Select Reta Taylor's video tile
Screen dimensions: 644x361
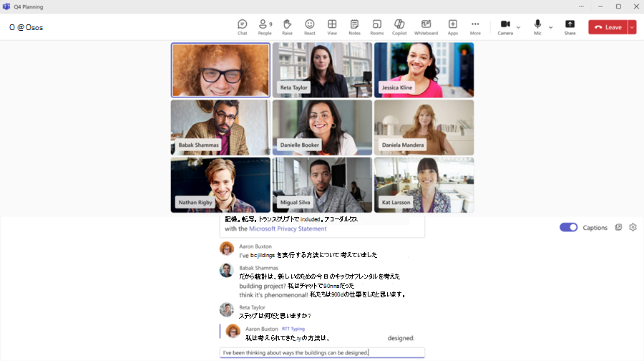[323, 70]
